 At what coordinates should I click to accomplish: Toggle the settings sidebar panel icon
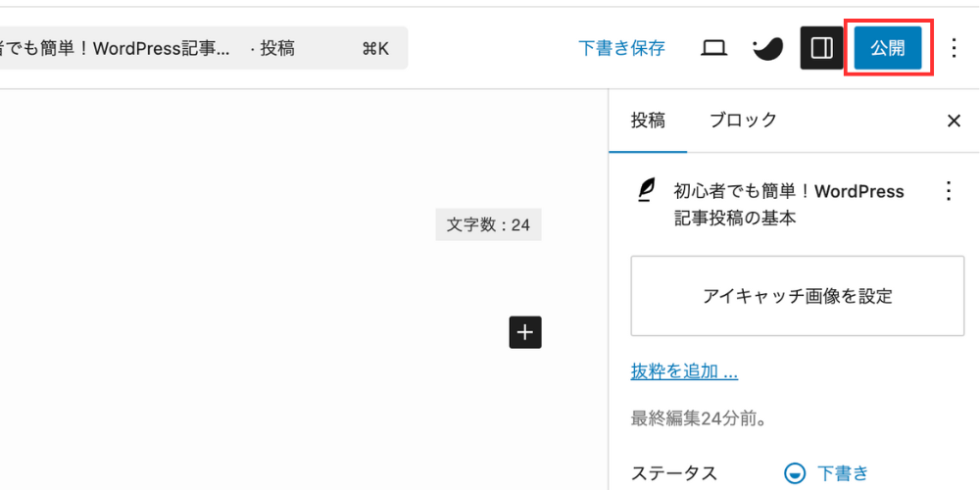(821, 48)
